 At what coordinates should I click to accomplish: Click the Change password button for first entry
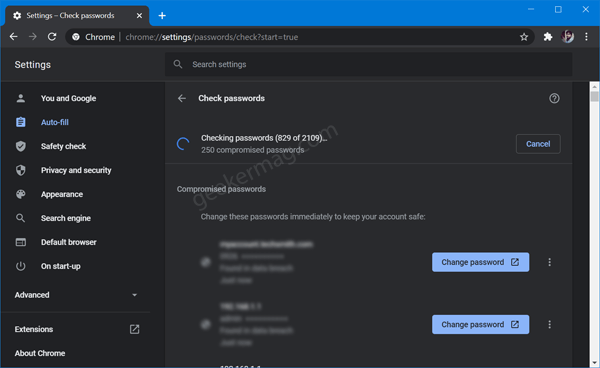(481, 262)
